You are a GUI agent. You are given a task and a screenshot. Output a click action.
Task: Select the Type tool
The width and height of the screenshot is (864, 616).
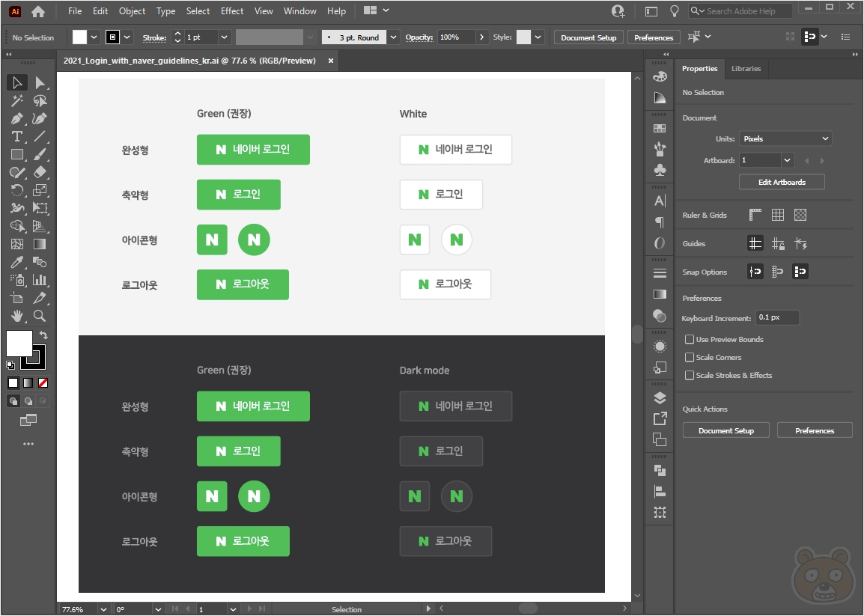[x=17, y=137]
